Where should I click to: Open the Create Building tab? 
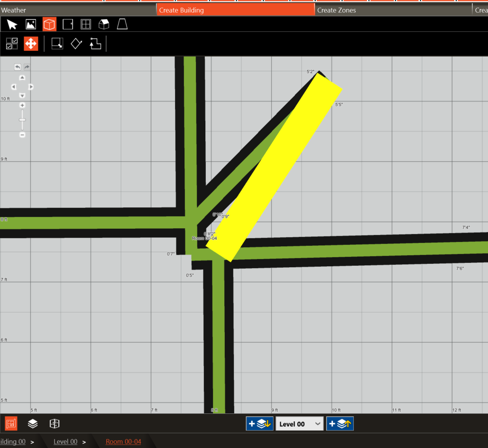coord(235,10)
